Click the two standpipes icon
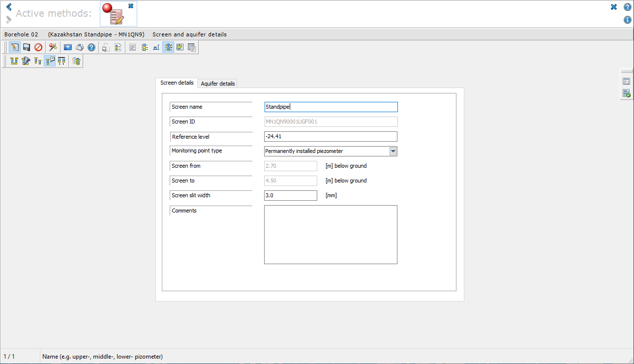Viewport: 634px width, 364px height. [x=38, y=61]
